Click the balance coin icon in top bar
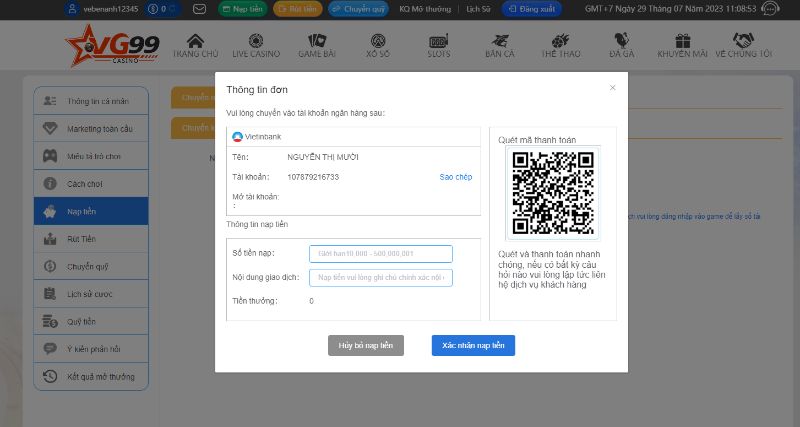This screenshot has height=427, width=800. (153, 9)
